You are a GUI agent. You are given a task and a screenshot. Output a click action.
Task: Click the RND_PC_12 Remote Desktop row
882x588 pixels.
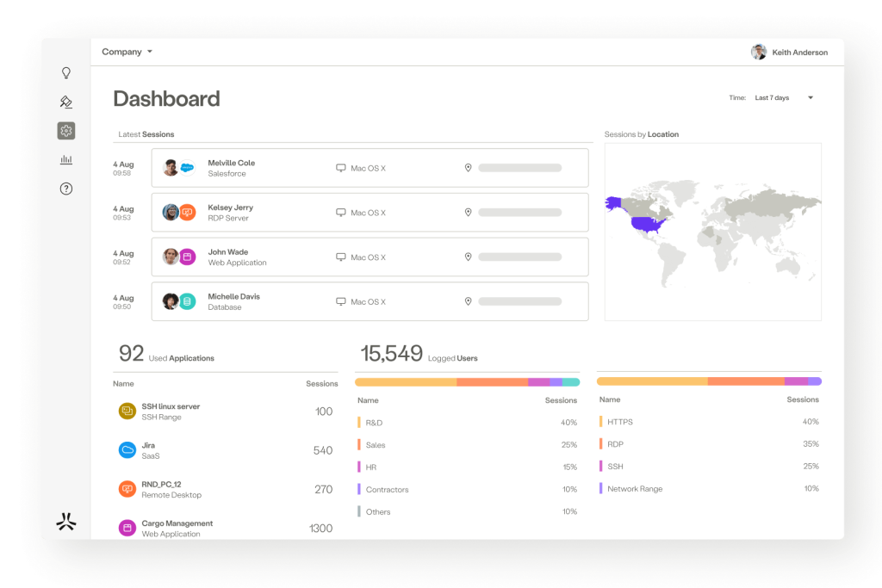click(225, 489)
